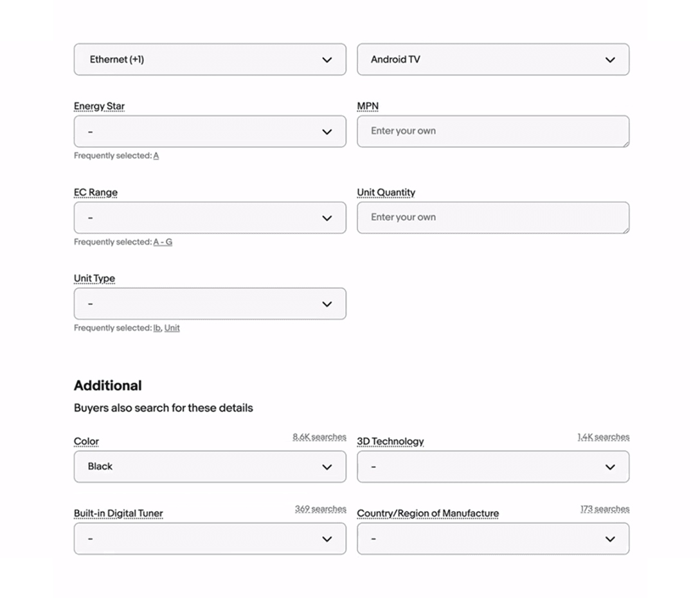700x598 pixels.
Task: Pick the frequently selected Unit option
Action: (172, 328)
